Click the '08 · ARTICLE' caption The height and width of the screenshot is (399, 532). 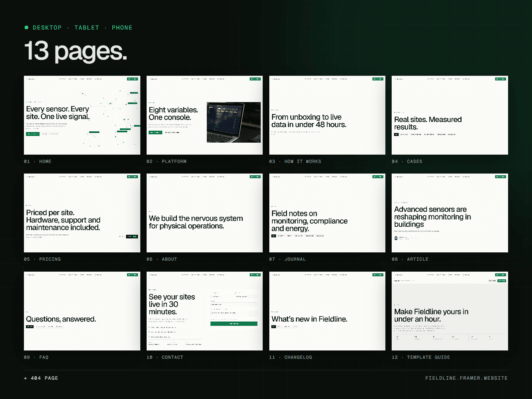pos(410,259)
